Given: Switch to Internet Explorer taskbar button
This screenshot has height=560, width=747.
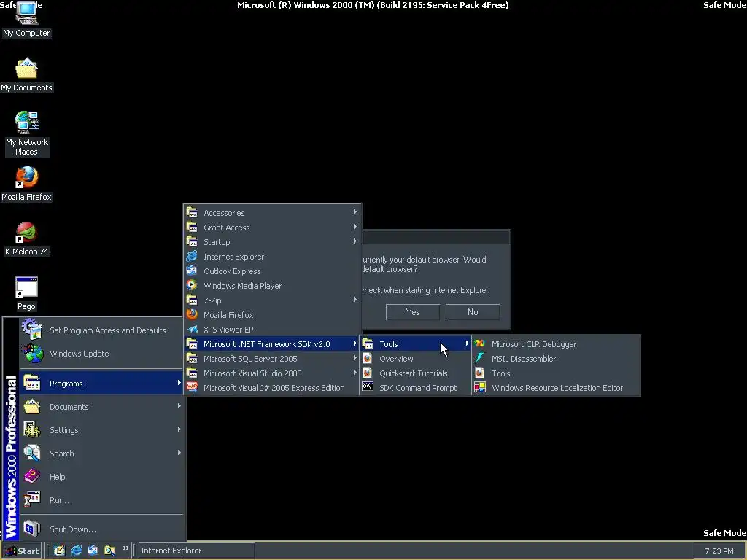Looking at the screenshot, I should click(196, 551).
